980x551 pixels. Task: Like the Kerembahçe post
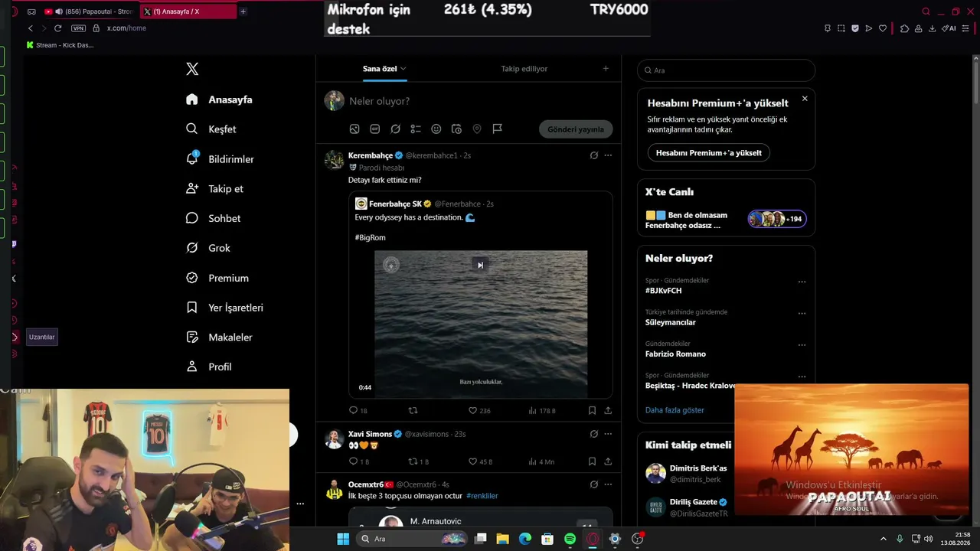point(479,411)
